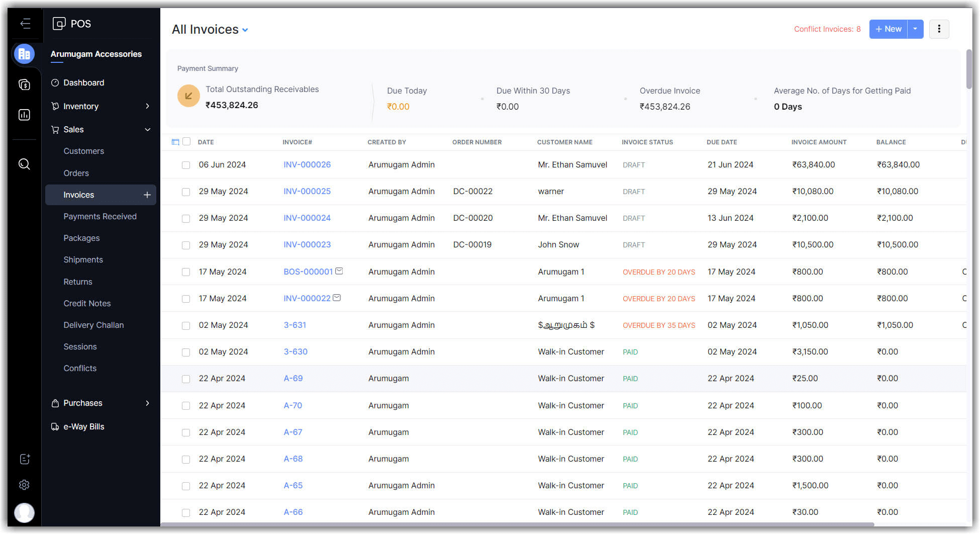Open the reports chart icon in left rail

pos(24,115)
